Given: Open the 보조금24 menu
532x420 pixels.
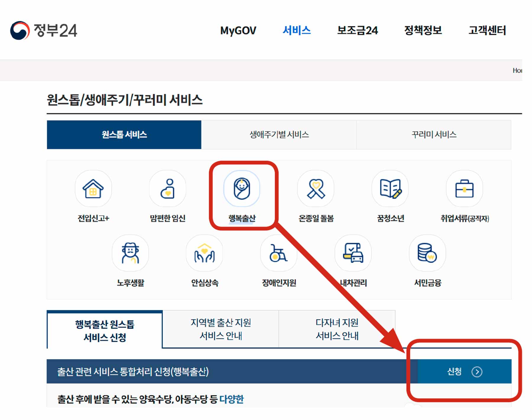Looking at the screenshot, I should pyautogui.click(x=358, y=30).
